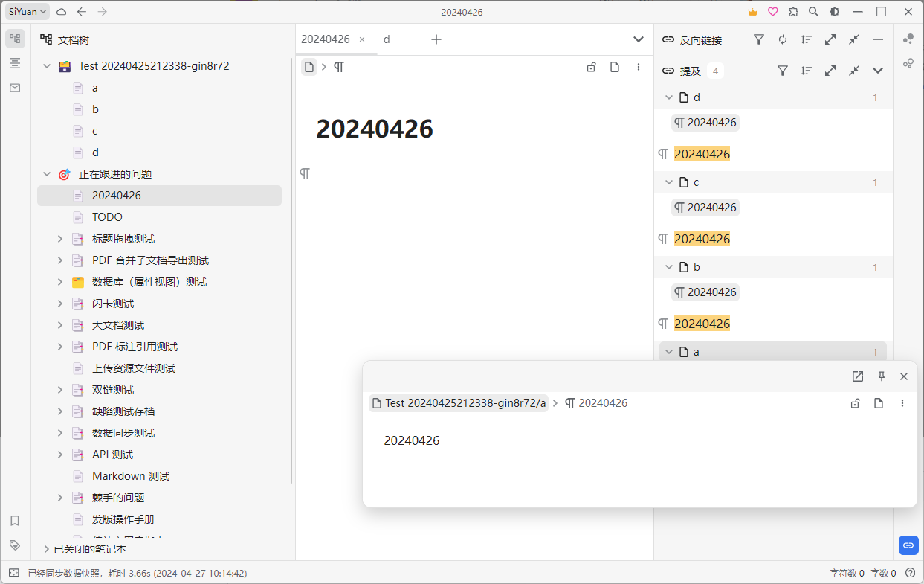924x584 pixels.
Task: Open the more menu in the popup preview
Action: point(902,403)
